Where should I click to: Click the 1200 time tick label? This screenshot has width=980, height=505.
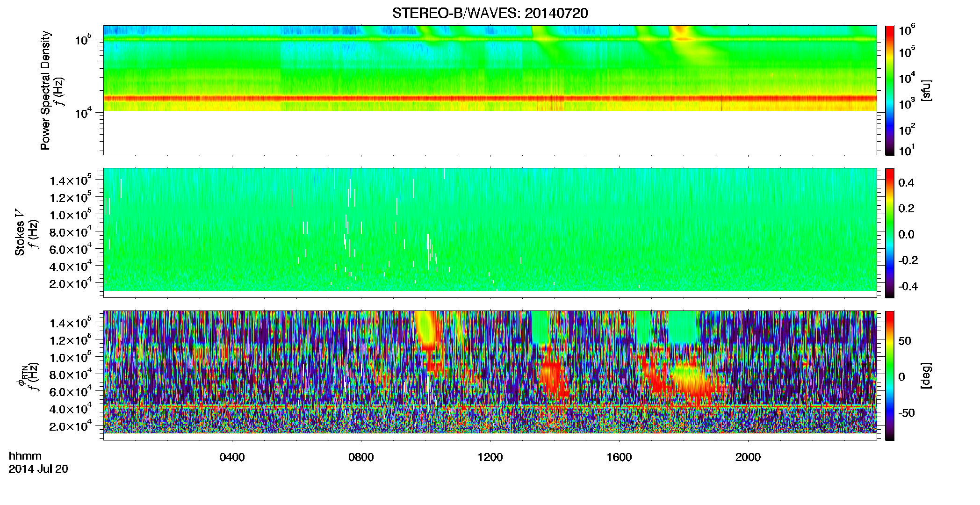(490, 457)
